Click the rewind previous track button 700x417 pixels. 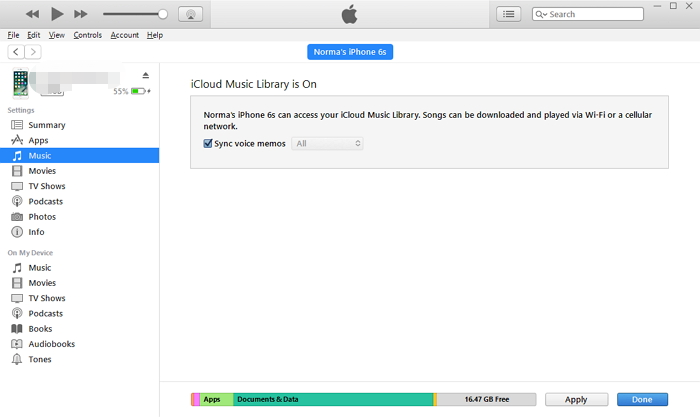[32, 14]
